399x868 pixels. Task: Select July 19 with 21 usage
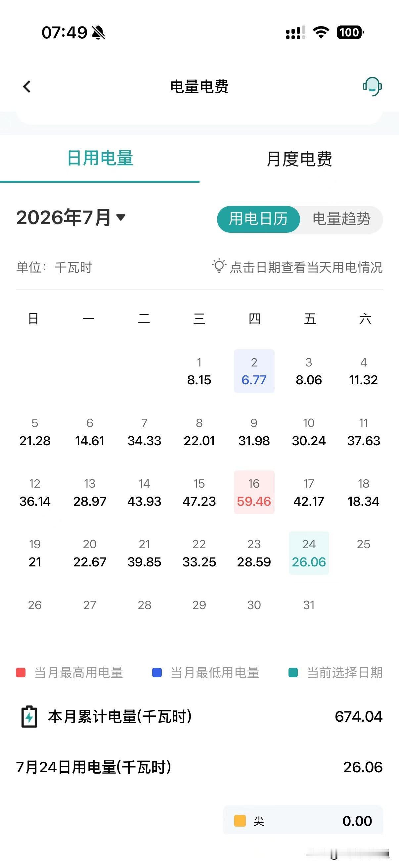[x=35, y=553]
